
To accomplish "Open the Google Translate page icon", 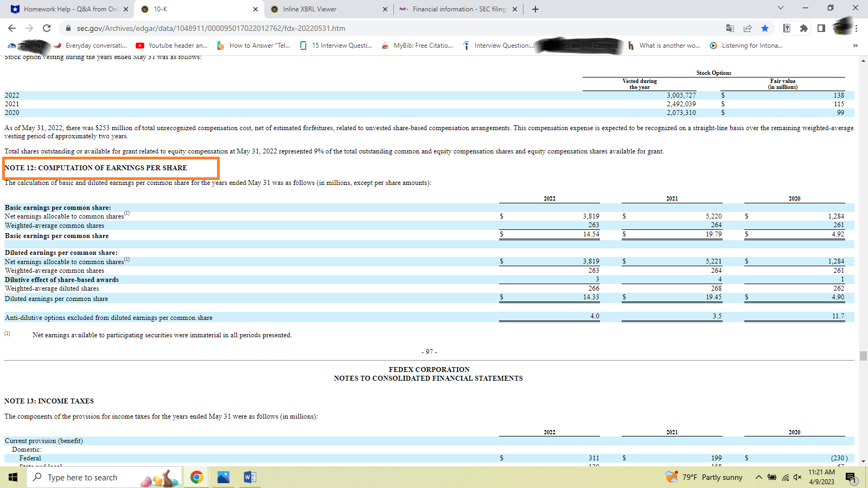I will (730, 28).
